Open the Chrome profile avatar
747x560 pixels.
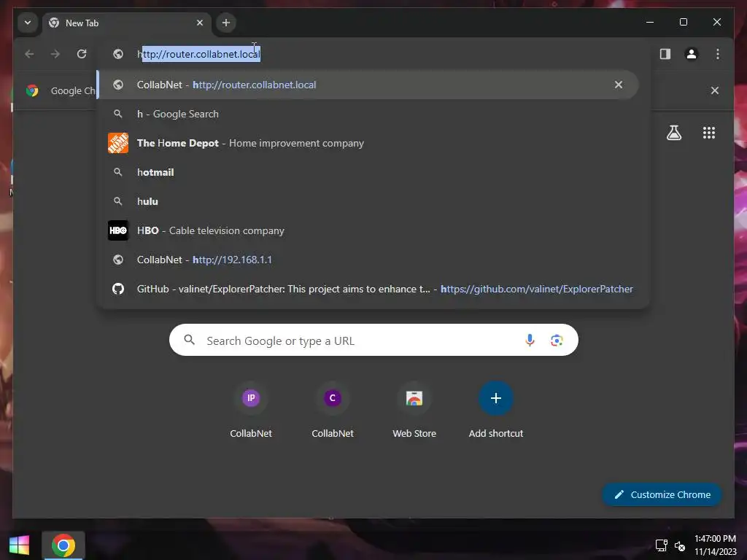point(692,54)
